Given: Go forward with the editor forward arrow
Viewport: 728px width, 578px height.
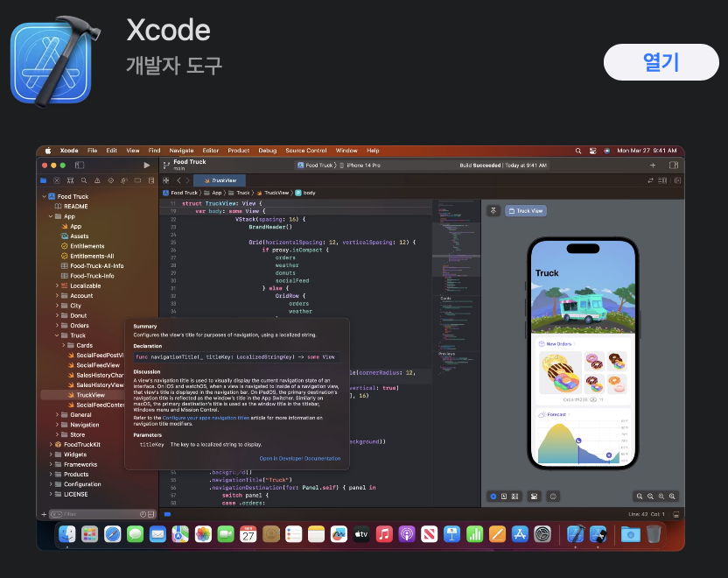Looking at the screenshot, I should (x=187, y=180).
